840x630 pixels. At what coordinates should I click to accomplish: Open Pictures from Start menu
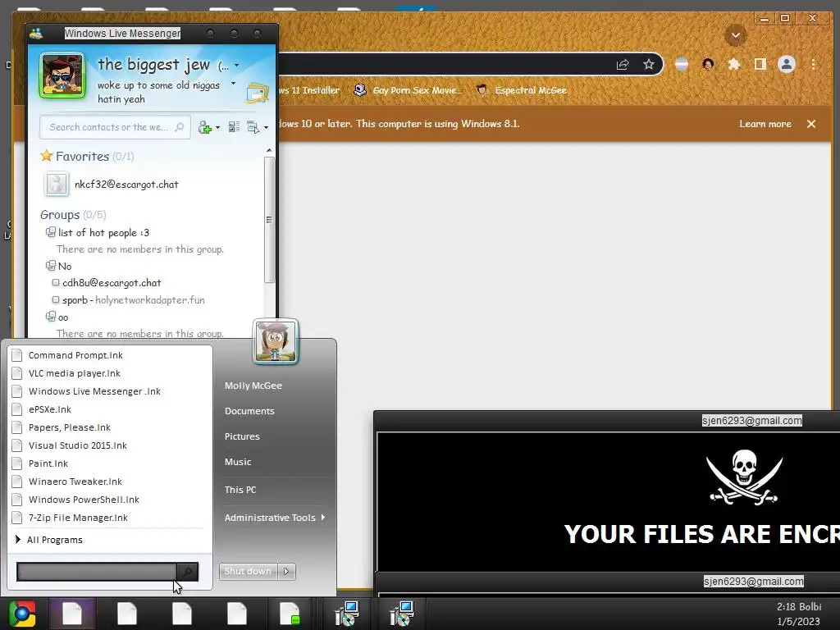pyautogui.click(x=242, y=436)
